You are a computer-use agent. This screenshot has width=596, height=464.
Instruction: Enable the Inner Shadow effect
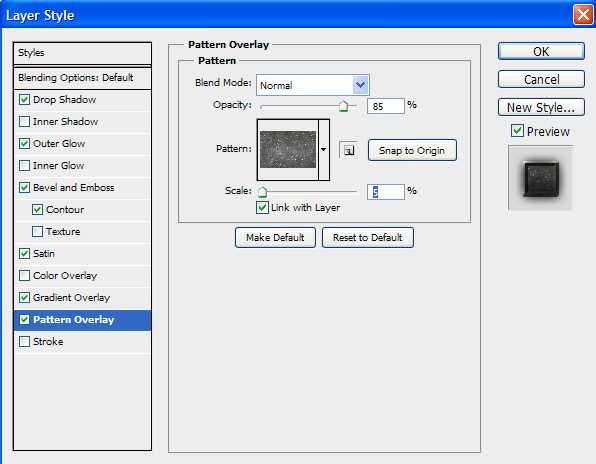point(24,122)
